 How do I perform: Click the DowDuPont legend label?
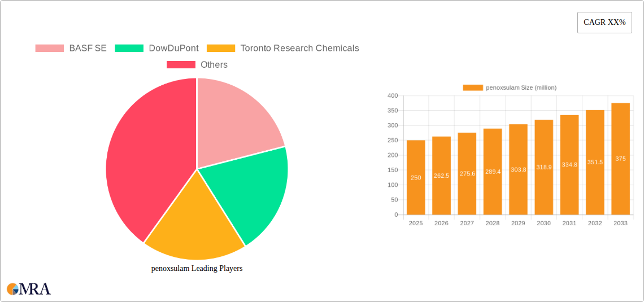pyautogui.click(x=174, y=49)
